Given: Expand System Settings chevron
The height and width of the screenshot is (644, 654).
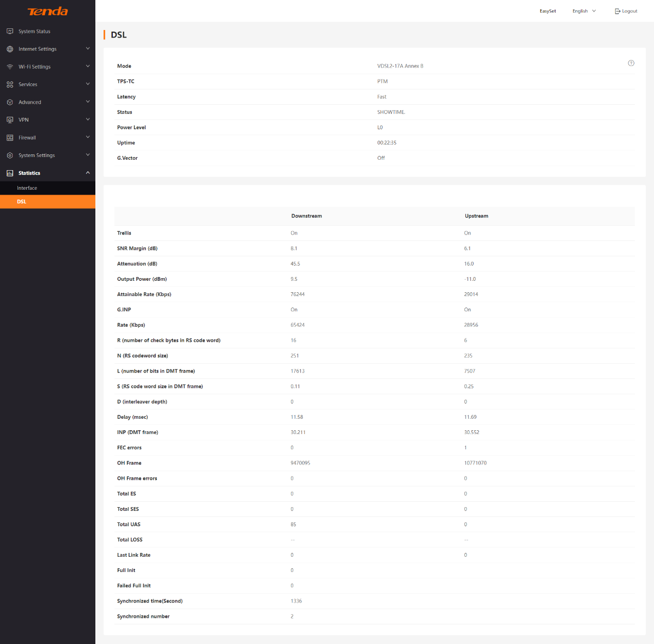Looking at the screenshot, I should 88,155.
